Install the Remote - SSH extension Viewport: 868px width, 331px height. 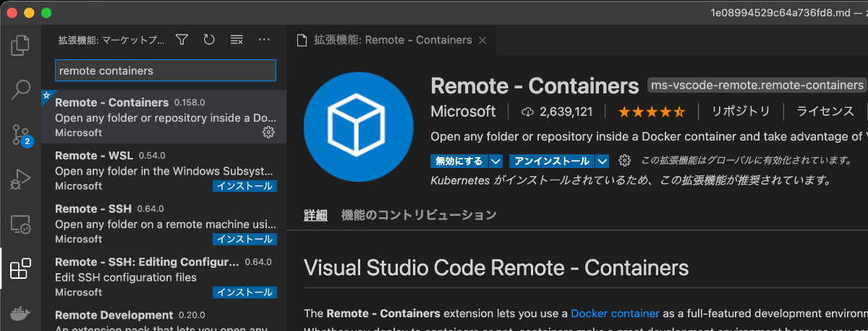245,239
